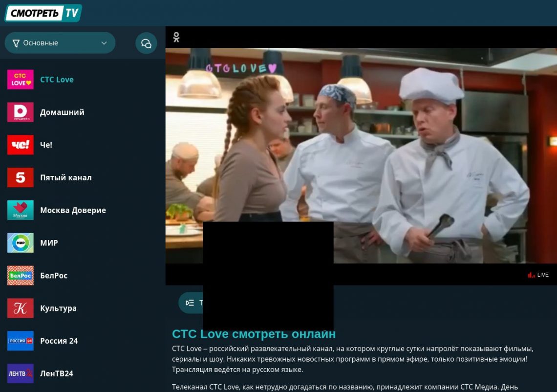Click the LIVE indicator in the player
The width and height of the screenshot is (557, 392).
538,275
